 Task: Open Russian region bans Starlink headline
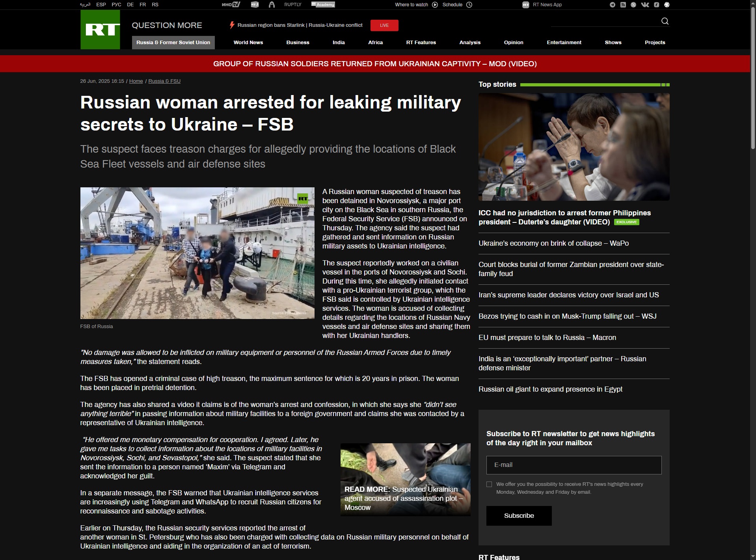pyautogui.click(x=300, y=25)
